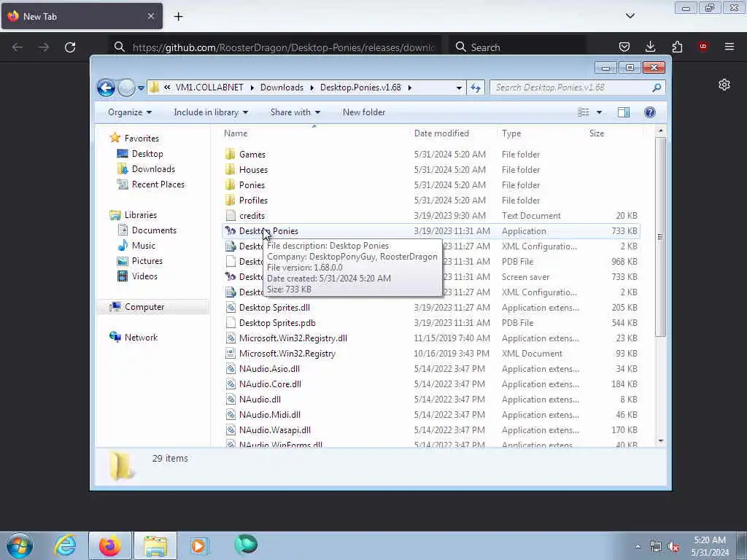This screenshot has width=747, height=560.
Task: Select the credits text document icon
Action: (231, 215)
